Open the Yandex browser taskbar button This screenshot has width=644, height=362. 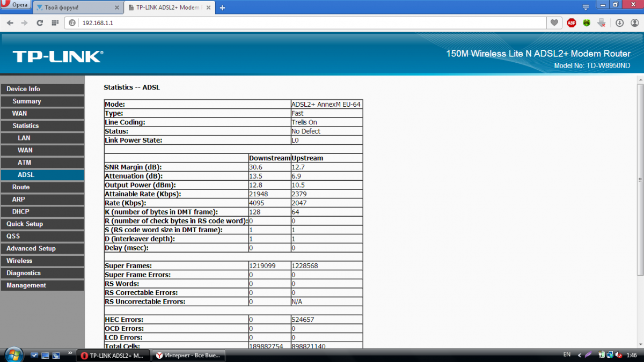pyautogui.click(x=188, y=355)
